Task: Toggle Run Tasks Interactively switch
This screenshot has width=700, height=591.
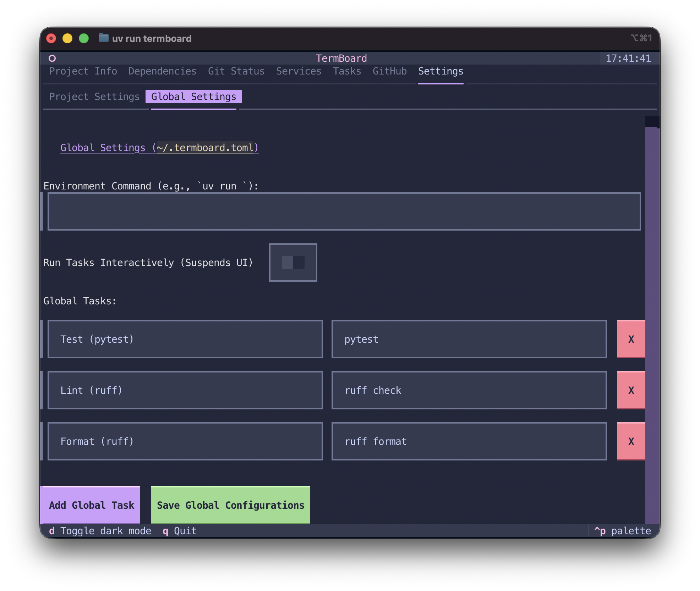Action: [293, 263]
